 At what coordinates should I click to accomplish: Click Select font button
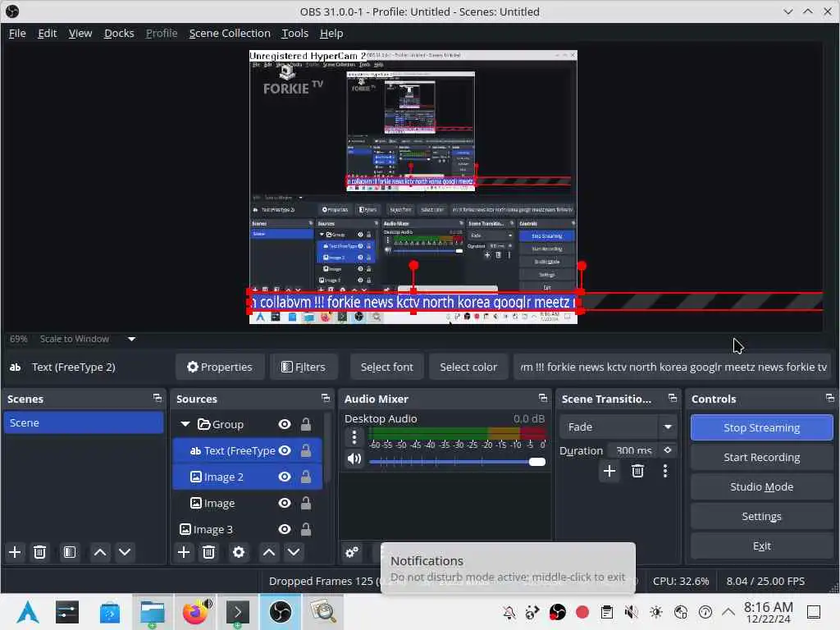coord(387,367)
